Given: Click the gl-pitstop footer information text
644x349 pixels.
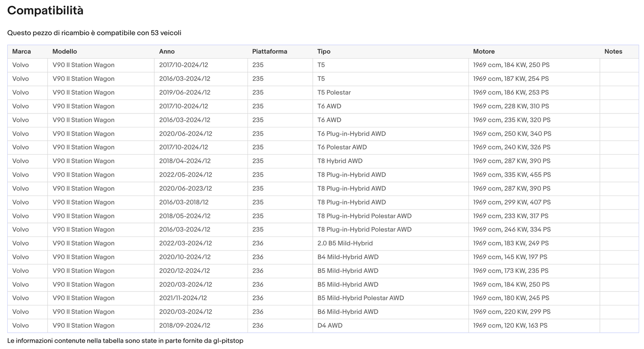Looking at the screenshot, I should tap(125, 341).
